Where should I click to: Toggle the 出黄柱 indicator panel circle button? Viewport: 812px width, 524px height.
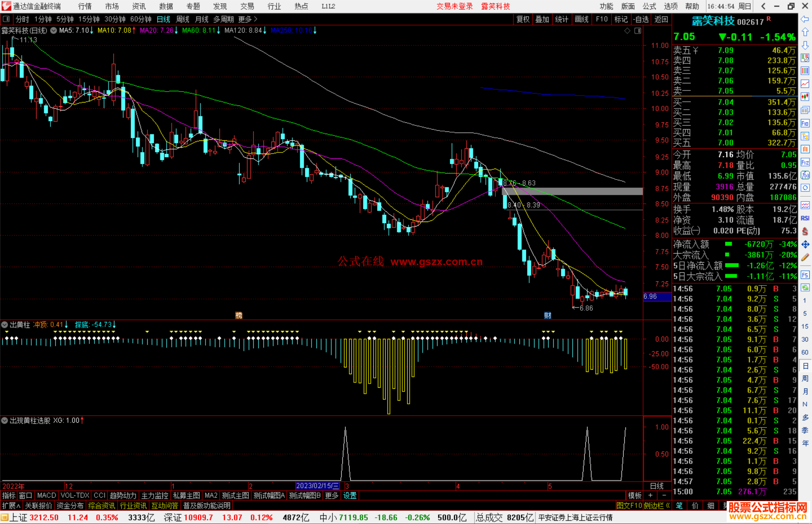click(x=5, y=325)
